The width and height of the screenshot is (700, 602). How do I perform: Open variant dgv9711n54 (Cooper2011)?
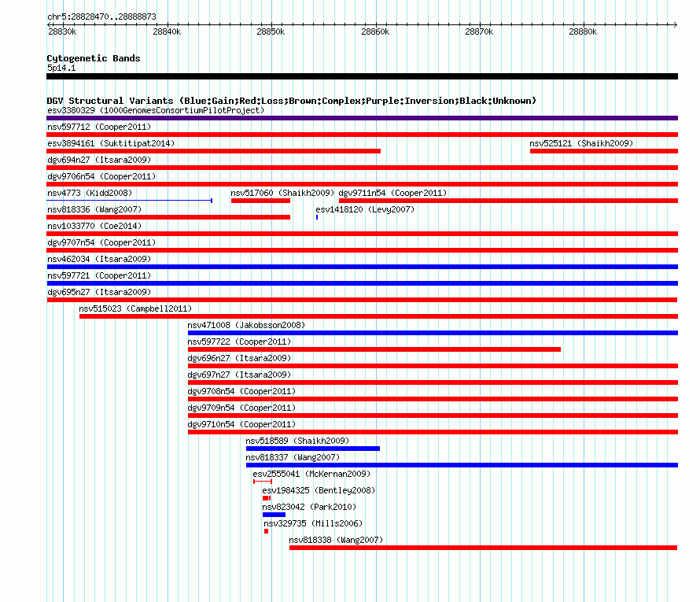[x=392, y=193]
